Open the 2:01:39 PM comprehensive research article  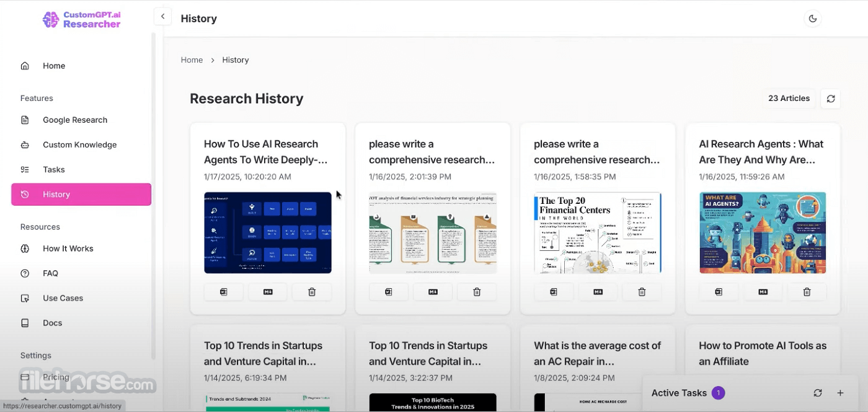pyautogui.click(x=432, y=152)
